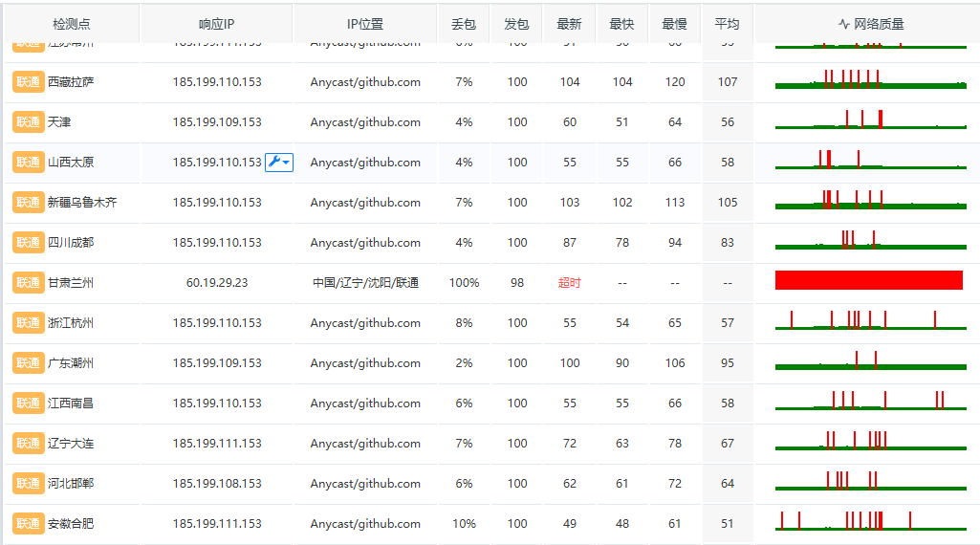Sort by the 响应IP column header
Image resolution: width=980 pixels, height=545 pixels.
coord(216,24)
